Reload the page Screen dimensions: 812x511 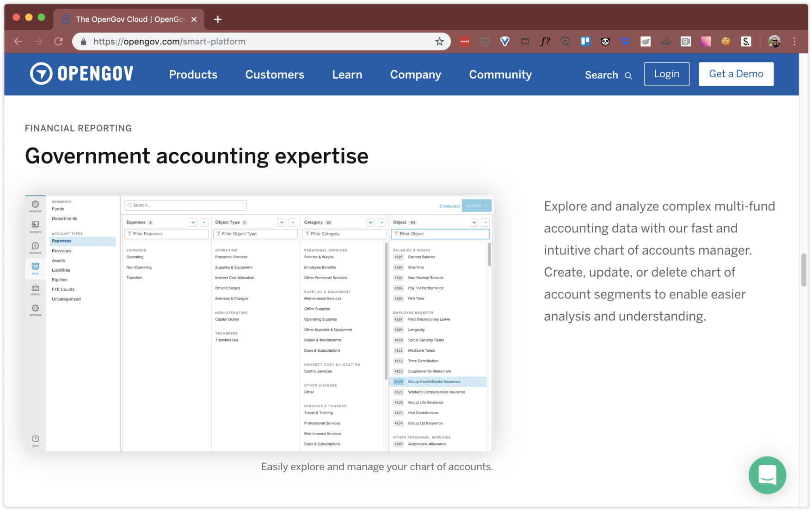pos(58,42)
